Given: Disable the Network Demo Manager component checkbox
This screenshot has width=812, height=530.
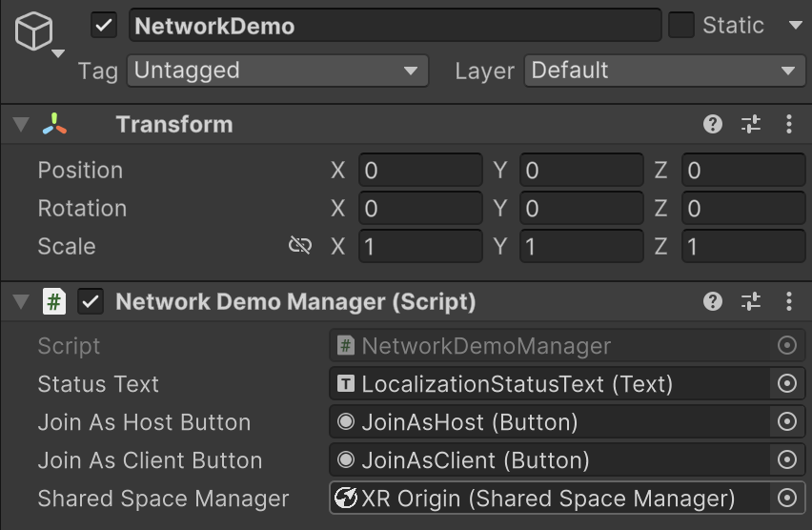Looking at the screenshot, I should tap(91, 301).
